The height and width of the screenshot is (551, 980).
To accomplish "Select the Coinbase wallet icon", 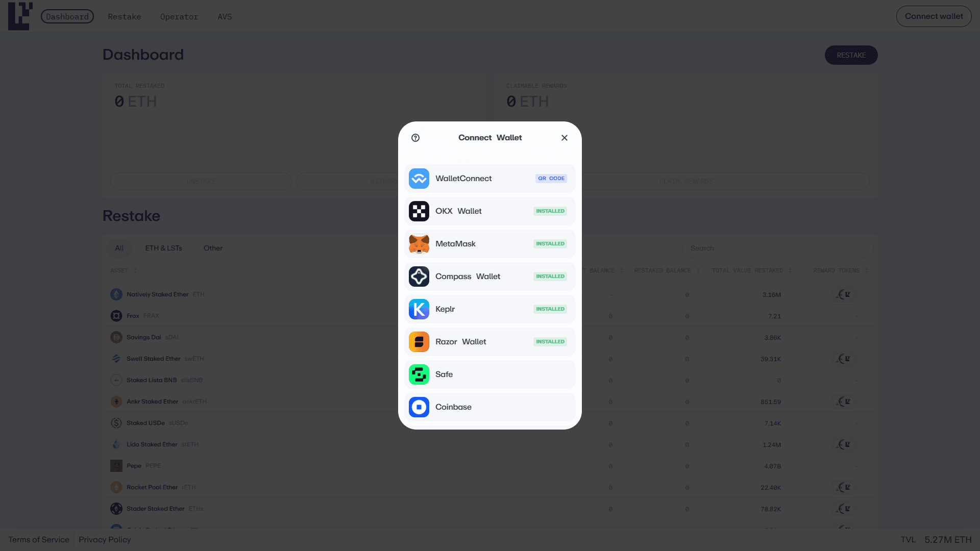I will click(x=419, y=407).
